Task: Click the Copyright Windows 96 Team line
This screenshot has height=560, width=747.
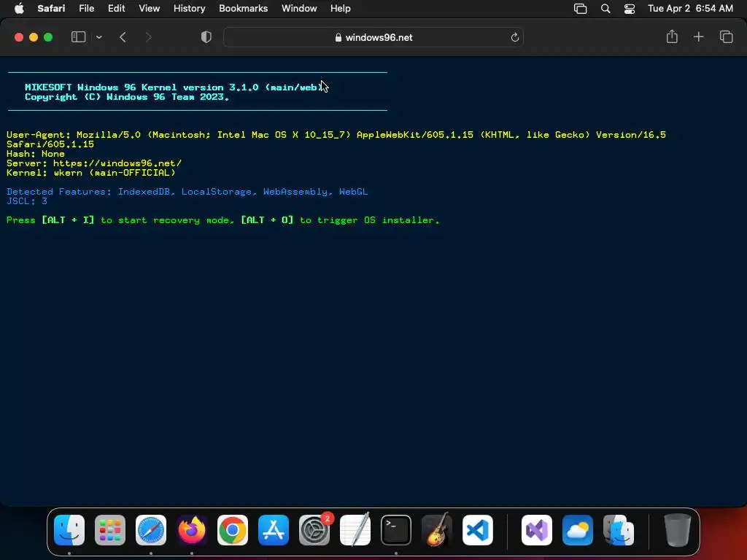Action: pyautogui.click(x=127, y=97)
